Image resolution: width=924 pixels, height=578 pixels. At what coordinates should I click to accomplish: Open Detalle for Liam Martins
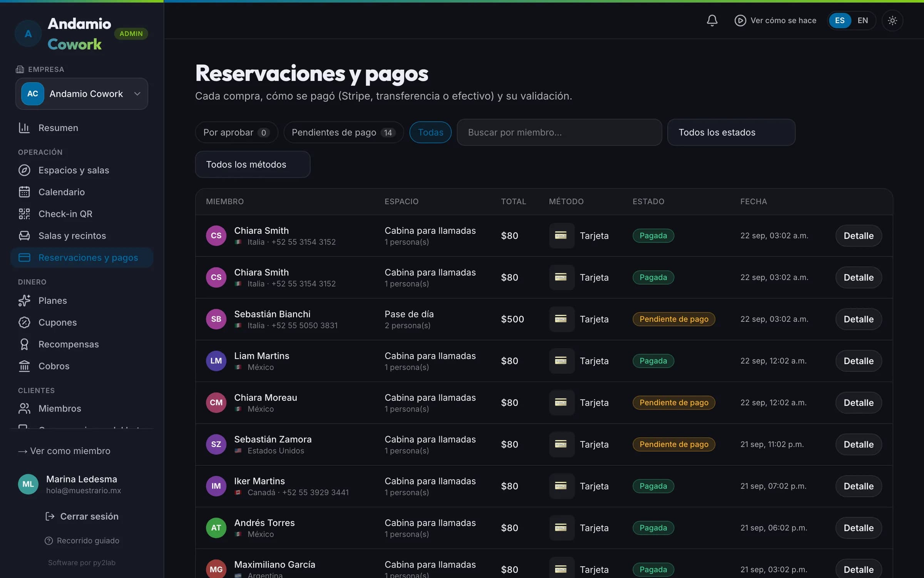(x=859, y=361)
